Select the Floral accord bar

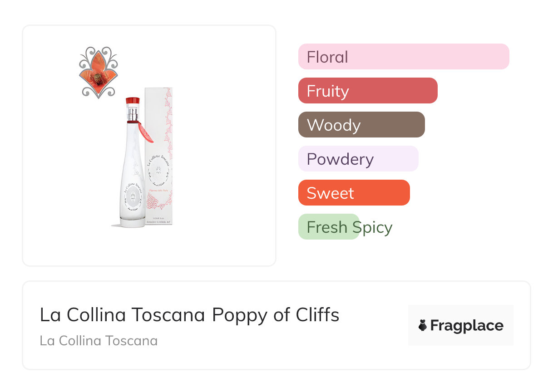click(403, 57)
